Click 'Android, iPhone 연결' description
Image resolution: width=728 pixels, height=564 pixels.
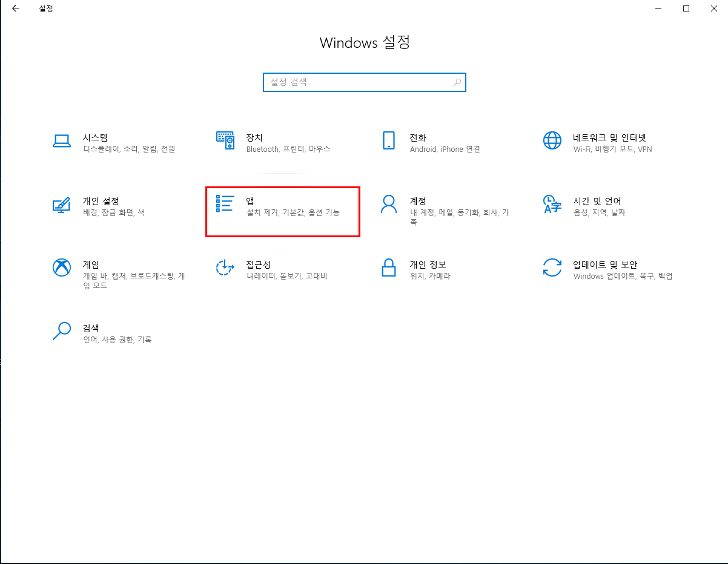click(445, 149)
